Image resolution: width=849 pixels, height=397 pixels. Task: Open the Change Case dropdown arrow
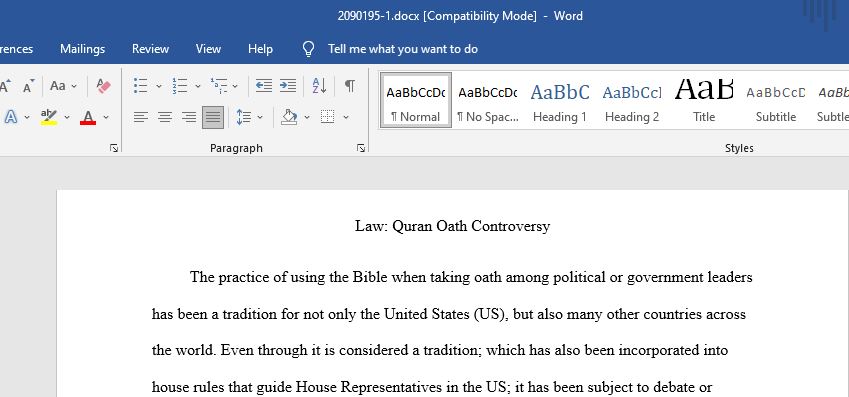tap(74, 86)
